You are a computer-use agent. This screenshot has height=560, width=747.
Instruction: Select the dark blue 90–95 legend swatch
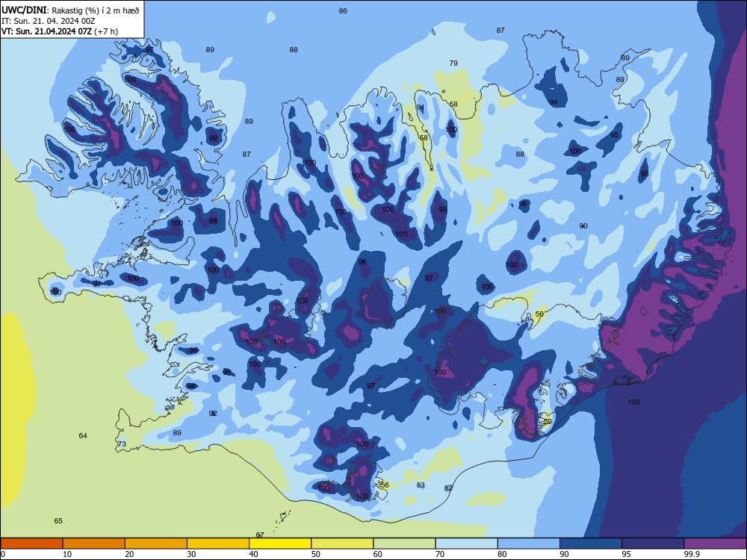591,544
